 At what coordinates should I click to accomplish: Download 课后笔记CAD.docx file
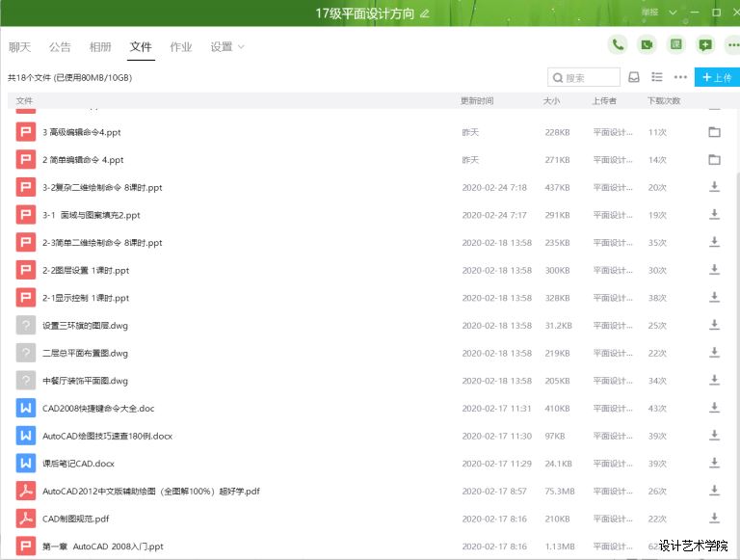[x=714, y=463]
